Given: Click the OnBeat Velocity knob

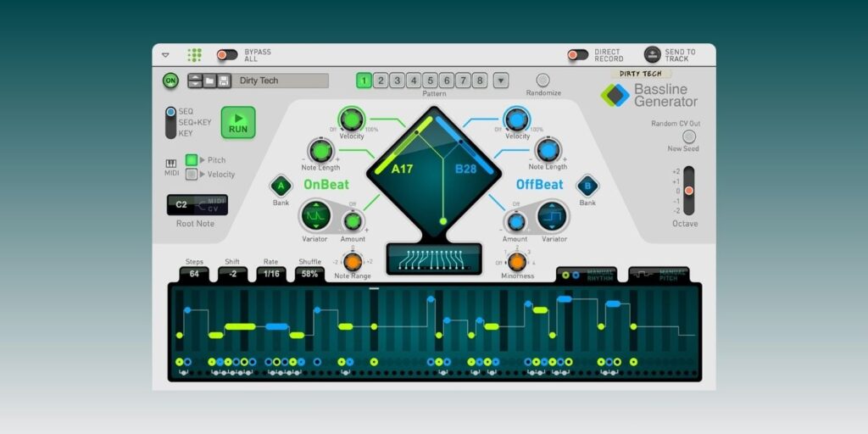Looking at the screenshot, I should click(x=352, y=119).
